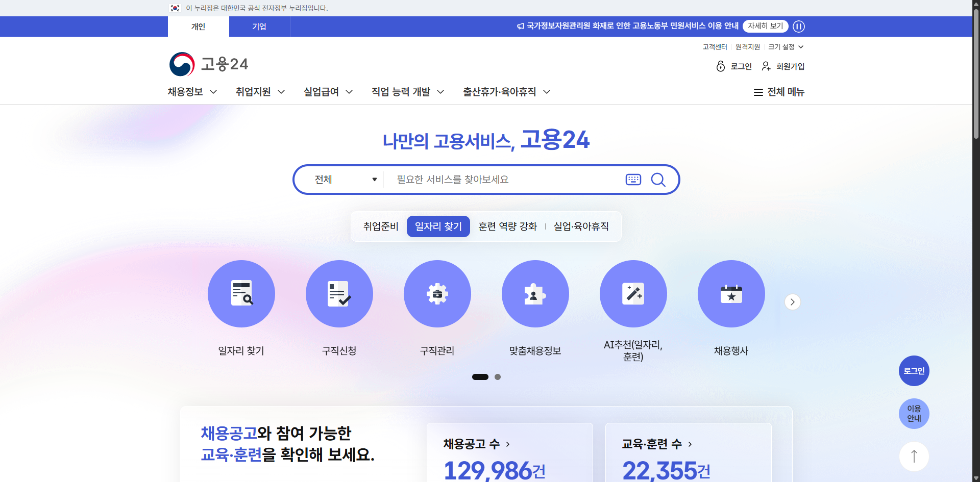Select the AI추천(일자리, 훈련) icon
Screen dimensions: 980x482
click(x=633, y=294)
